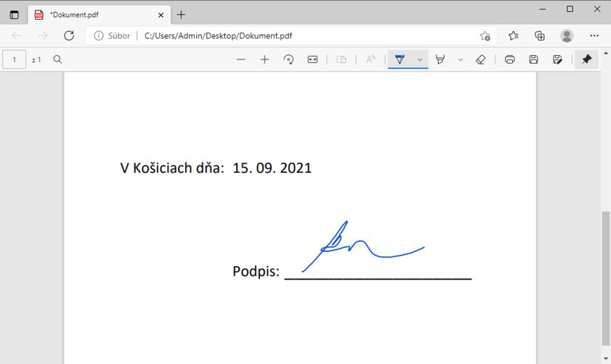This screenshot has height=364, width=611.
Task: Zoom in with the plus icon
Action: tap(265, 60)
